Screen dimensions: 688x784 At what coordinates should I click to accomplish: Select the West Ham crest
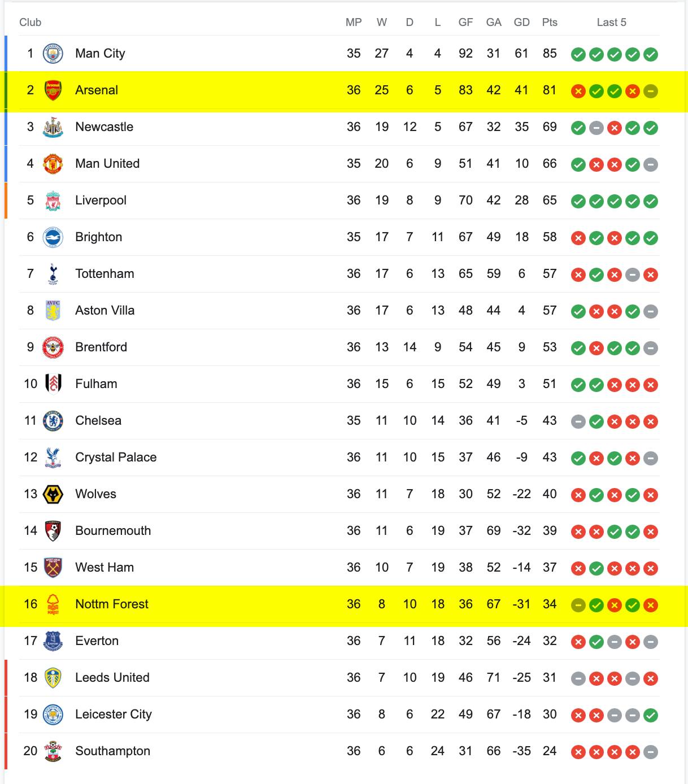pos(53,568)
